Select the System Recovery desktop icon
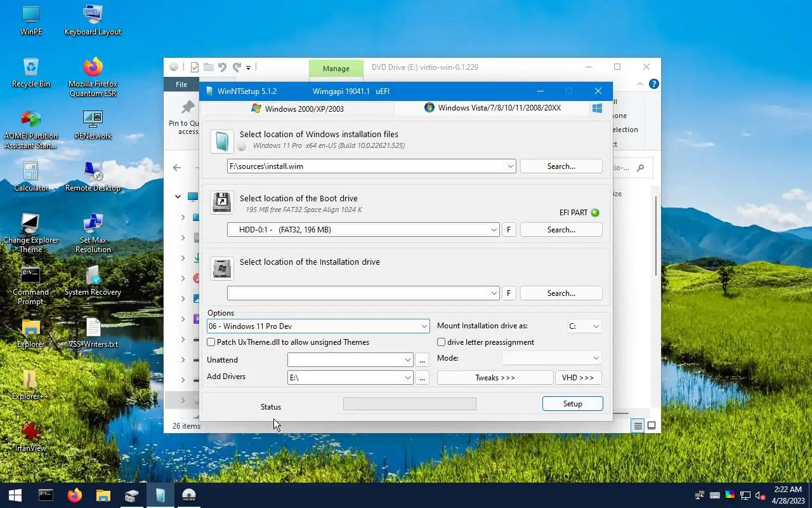Image resolution: width=812 pixels, height=508 pixels. click(x=93, y=281)
